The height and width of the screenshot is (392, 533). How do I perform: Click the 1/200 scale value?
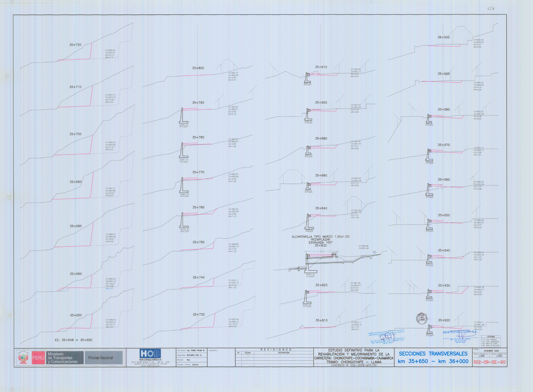point(481,356)
